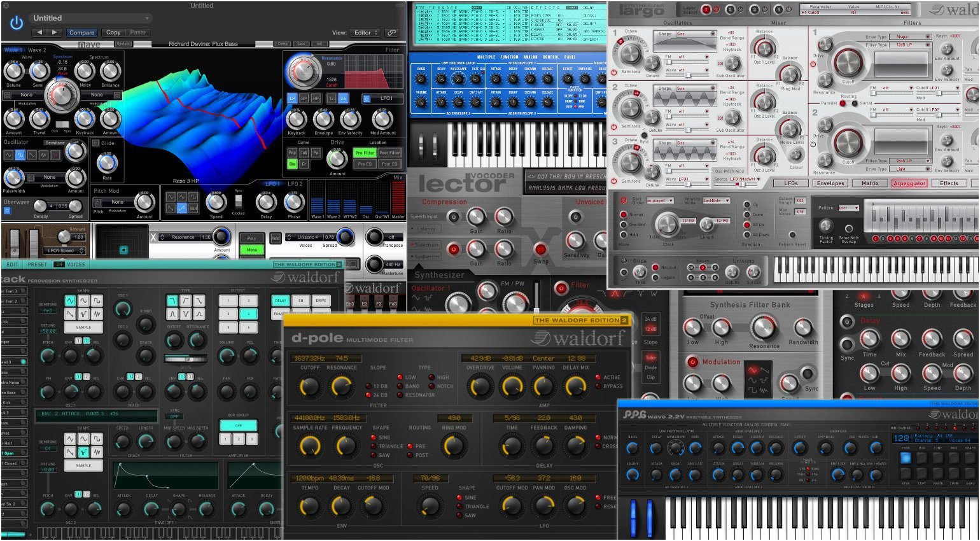Select 24 DB slope in D-Pole
980x541 pixels.
point(377,395)
